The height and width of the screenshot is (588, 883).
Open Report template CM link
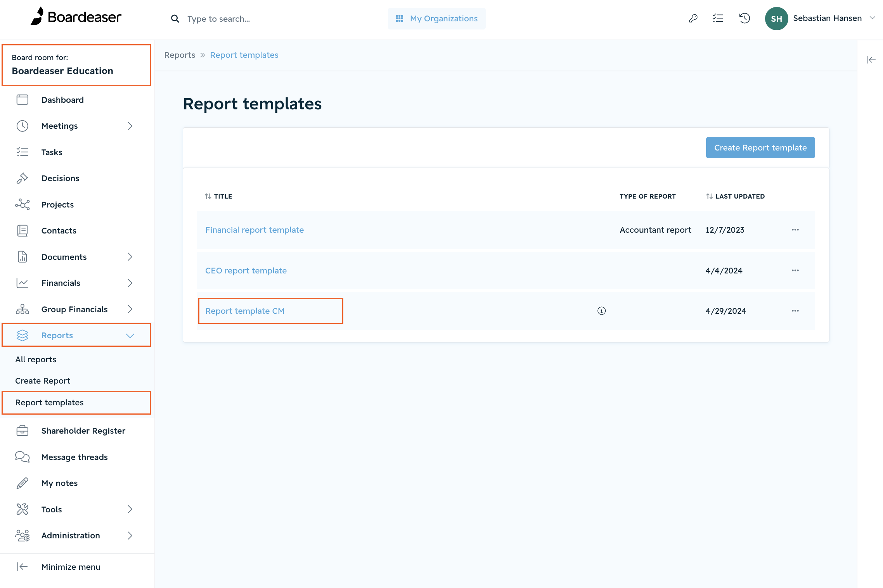pos(244,311)
